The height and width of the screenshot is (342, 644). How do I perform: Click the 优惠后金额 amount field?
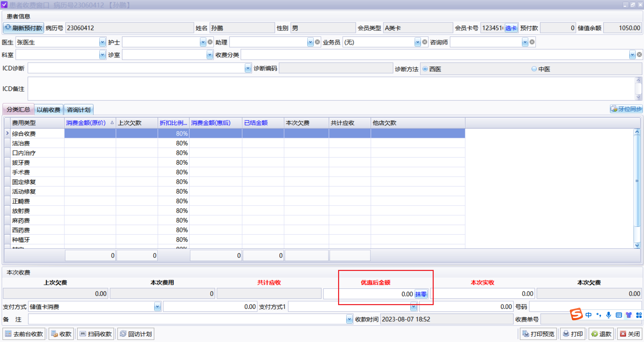tap(369, 294)
